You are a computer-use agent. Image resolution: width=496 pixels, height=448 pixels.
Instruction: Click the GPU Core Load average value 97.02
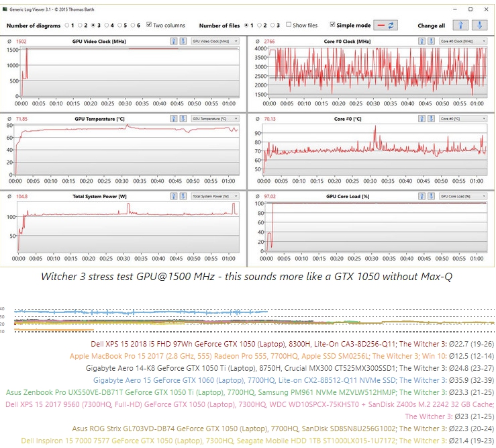270,197
